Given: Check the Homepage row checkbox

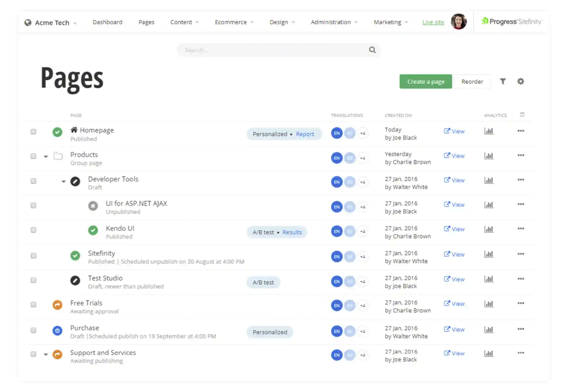Looking at the screenshot, I should tap(33, 132).
